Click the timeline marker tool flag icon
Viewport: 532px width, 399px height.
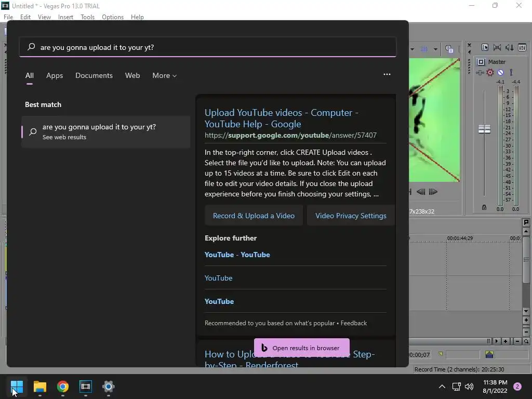[x=526, y=222]
